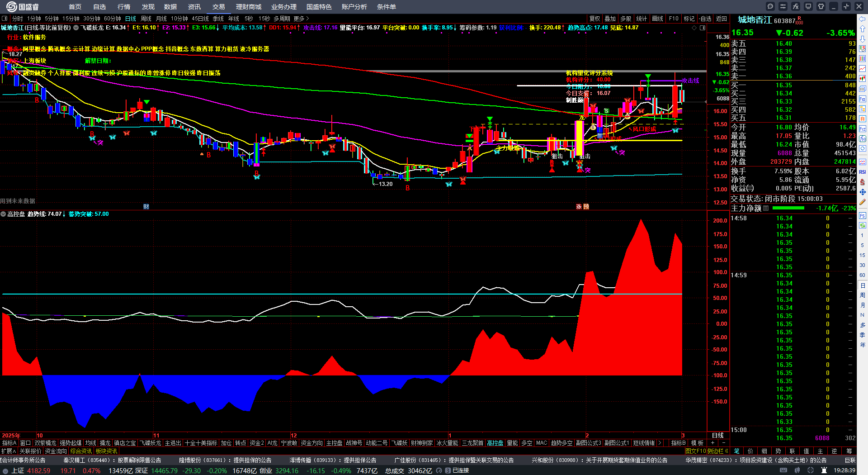Zoom in sub-chart with plus button
Image resolution: width=868 pixels, height=475 pixels.
pyautogui.click(x=713, y=443)
